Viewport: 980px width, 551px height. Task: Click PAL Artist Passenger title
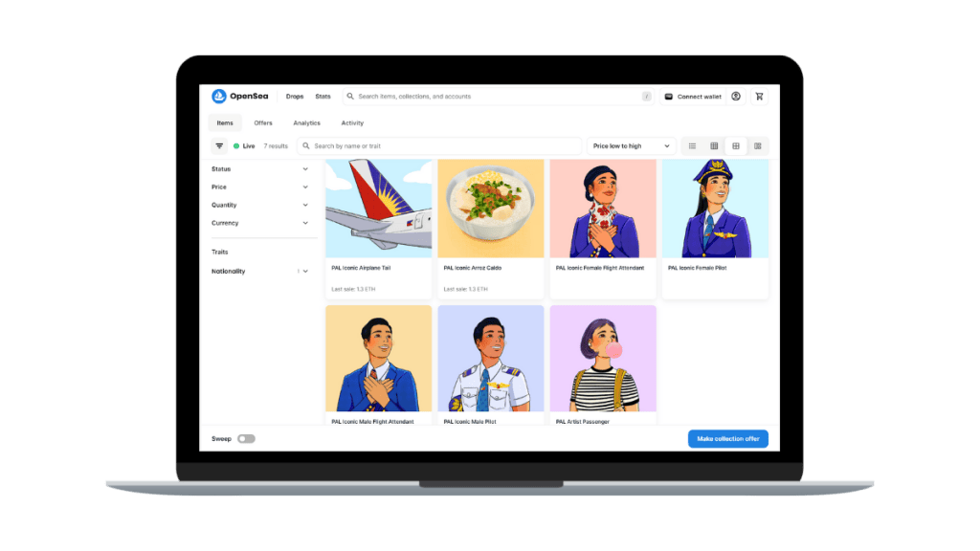point(583,422)
